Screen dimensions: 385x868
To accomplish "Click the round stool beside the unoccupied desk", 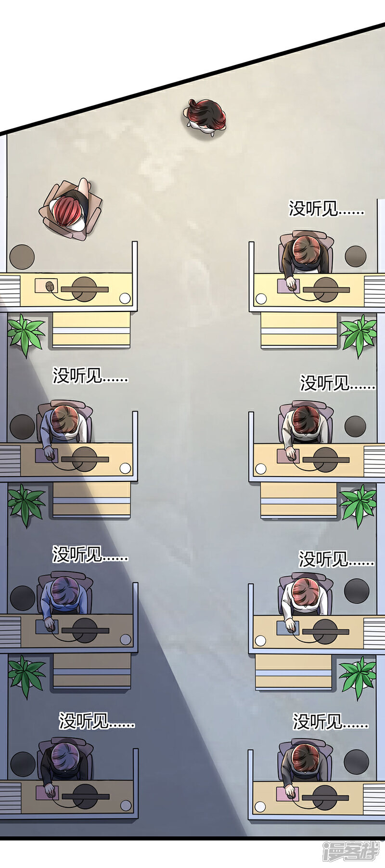I will (22, 257).
